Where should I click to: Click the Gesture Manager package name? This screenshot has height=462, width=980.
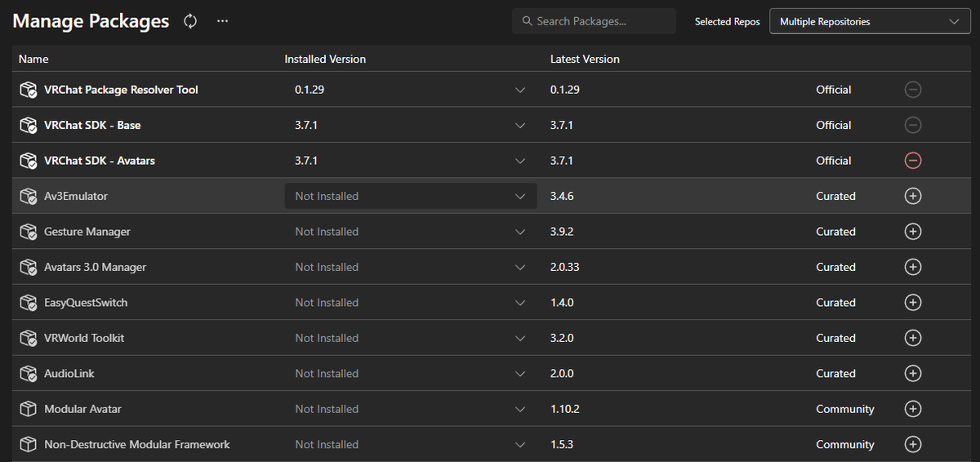click(87, 232)
